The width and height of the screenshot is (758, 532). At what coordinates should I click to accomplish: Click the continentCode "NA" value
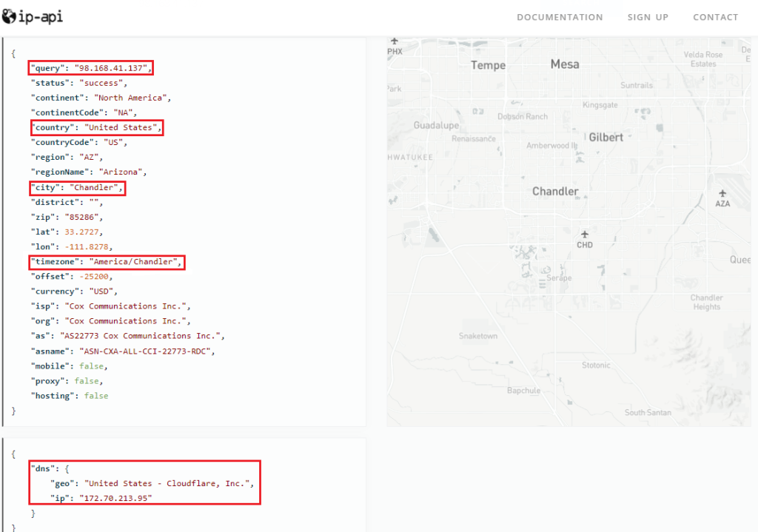point(123,112)
